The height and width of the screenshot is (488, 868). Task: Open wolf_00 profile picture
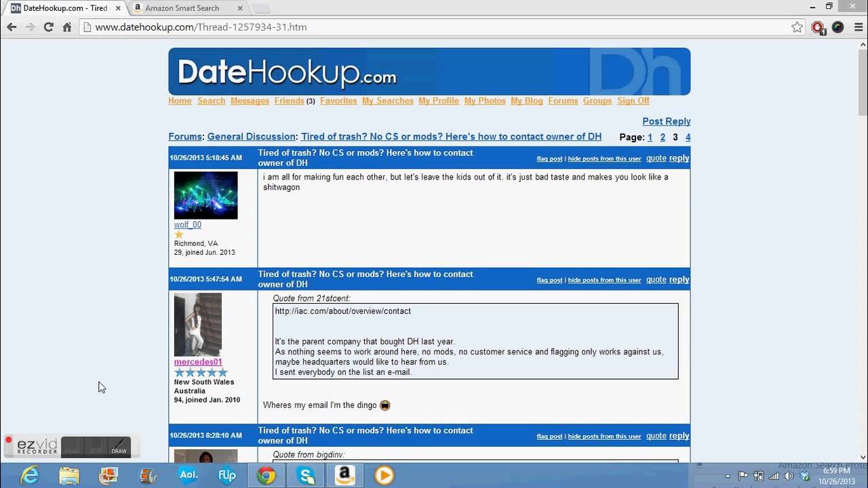205,195
